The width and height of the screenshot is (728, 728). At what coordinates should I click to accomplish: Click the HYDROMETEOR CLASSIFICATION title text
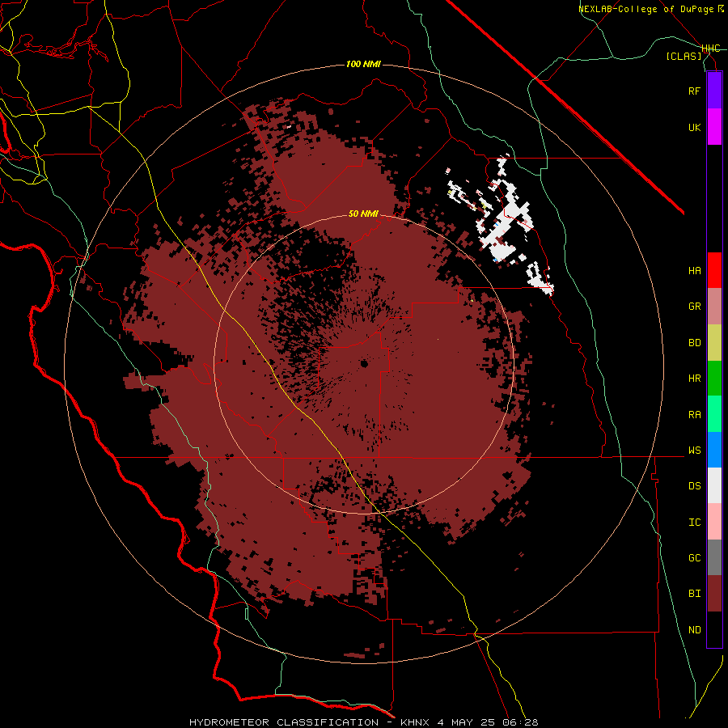point(284,722)
